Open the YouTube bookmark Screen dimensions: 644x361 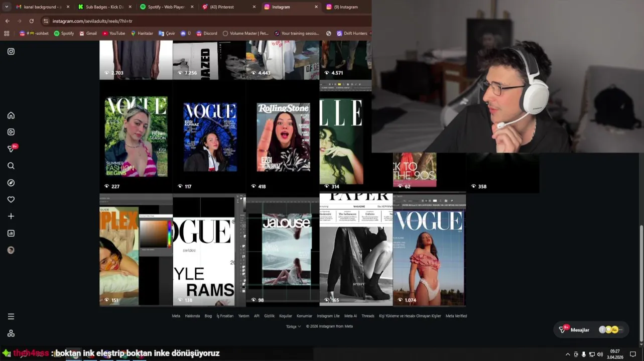tap(113, 33)
